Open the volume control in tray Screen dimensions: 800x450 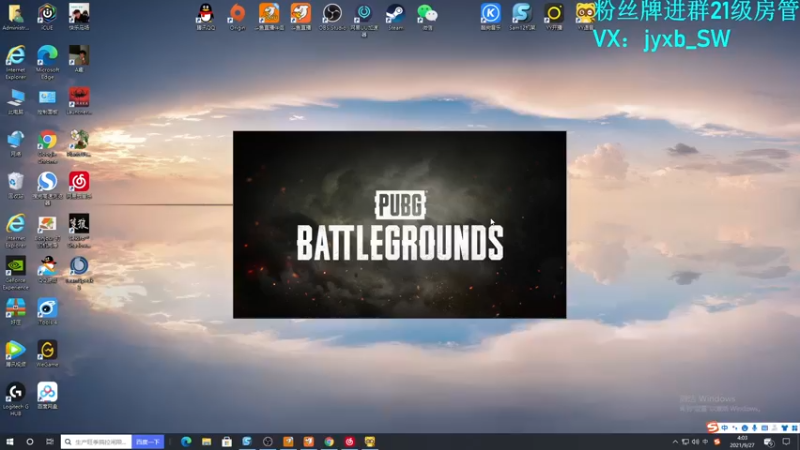(695, 442)
